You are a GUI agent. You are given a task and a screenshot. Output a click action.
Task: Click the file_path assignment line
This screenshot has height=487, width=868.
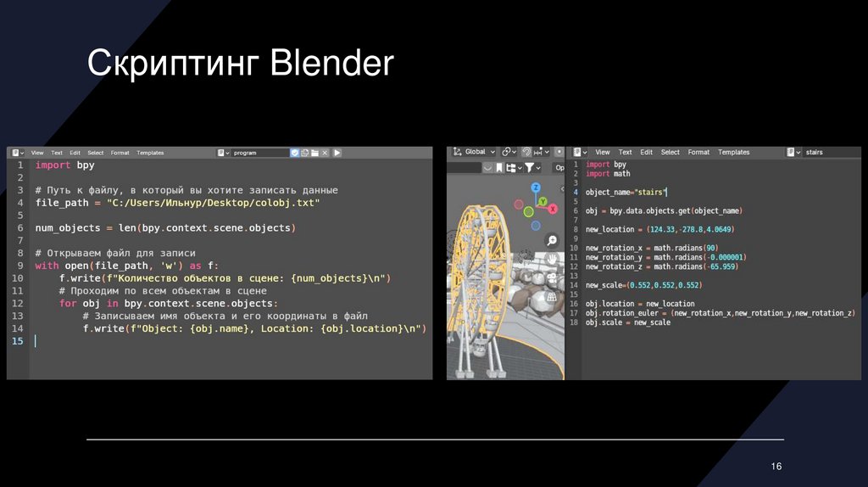(178, 203)
